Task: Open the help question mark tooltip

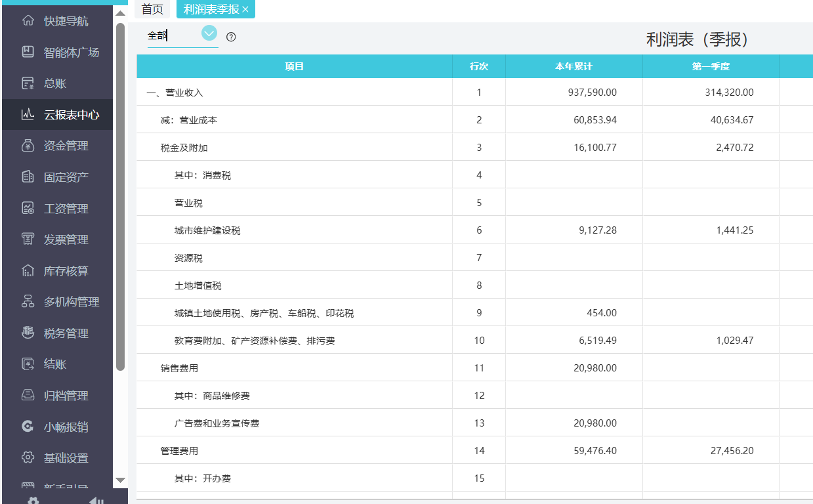Action: [230, 37]
